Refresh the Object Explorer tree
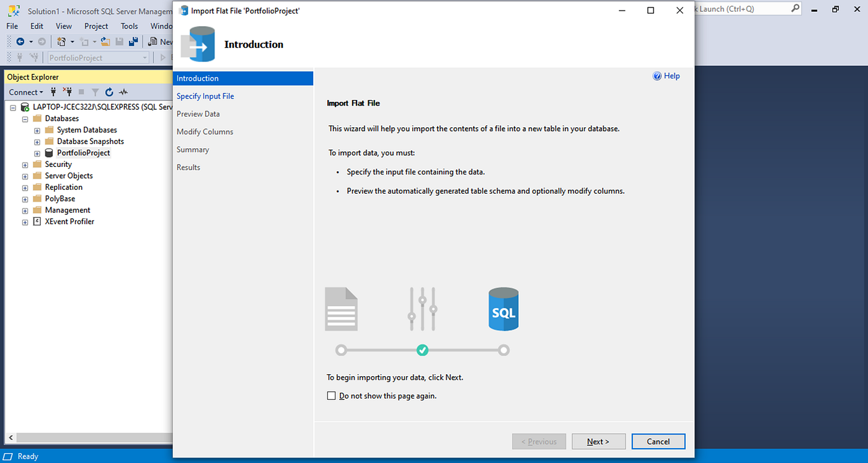 tap(109, 92)
